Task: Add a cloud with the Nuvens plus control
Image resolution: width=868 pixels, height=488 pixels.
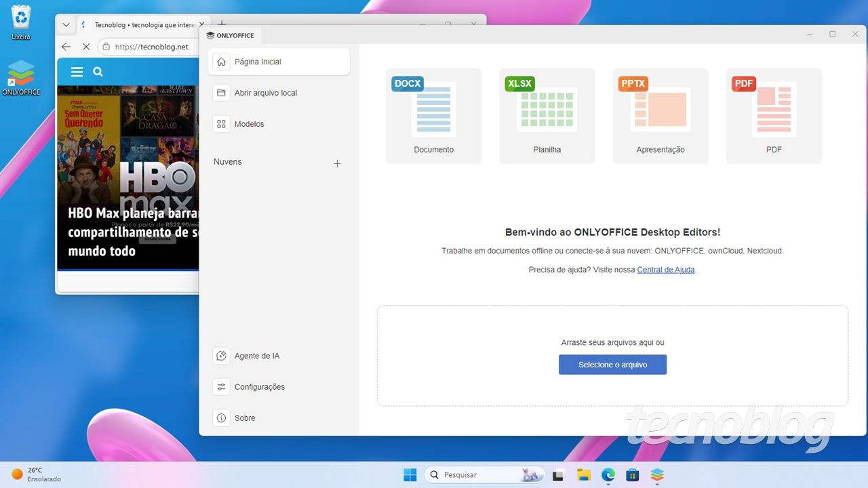Action: pos(337,163)
